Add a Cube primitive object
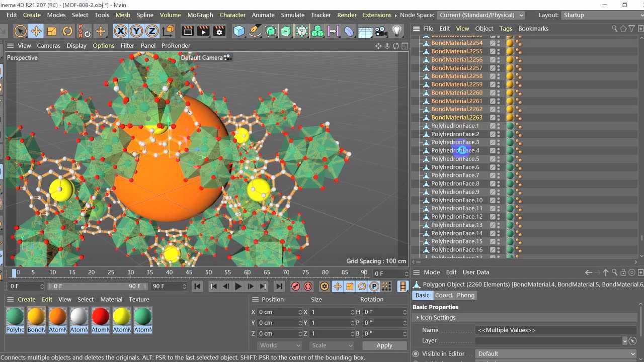 239,31
